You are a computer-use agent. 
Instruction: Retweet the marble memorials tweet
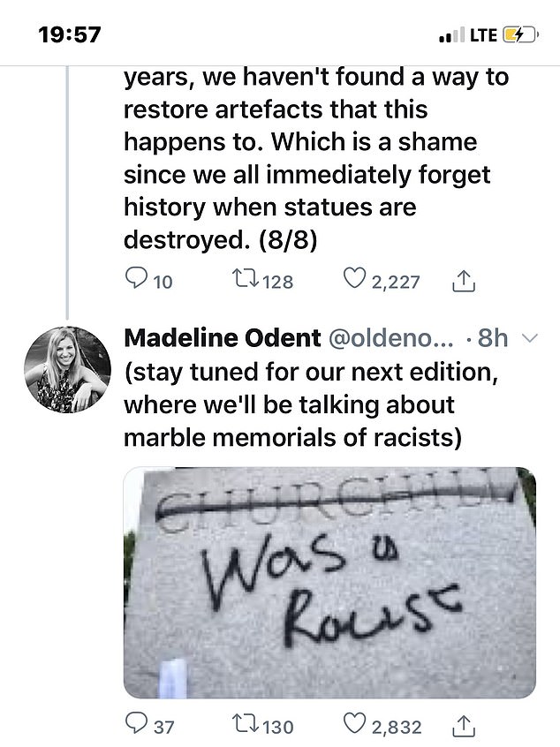tap(241, 727)
